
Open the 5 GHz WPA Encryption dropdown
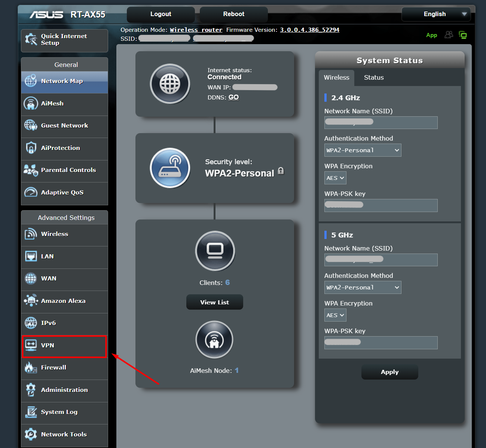(x=335, y=315)
